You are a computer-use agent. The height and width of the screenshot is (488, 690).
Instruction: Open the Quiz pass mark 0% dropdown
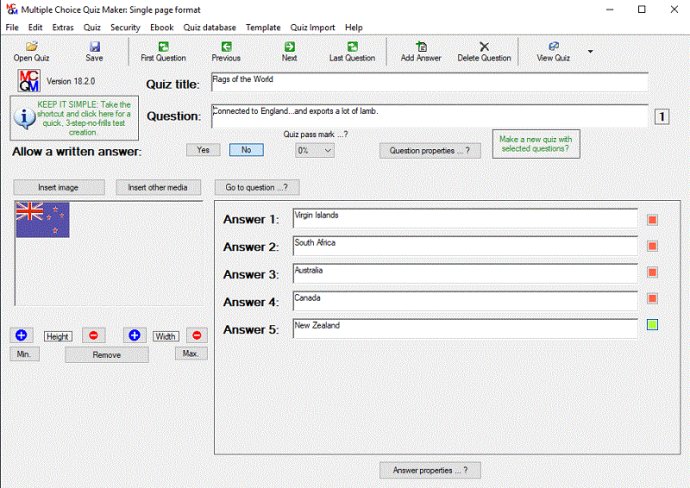point(315,150)
